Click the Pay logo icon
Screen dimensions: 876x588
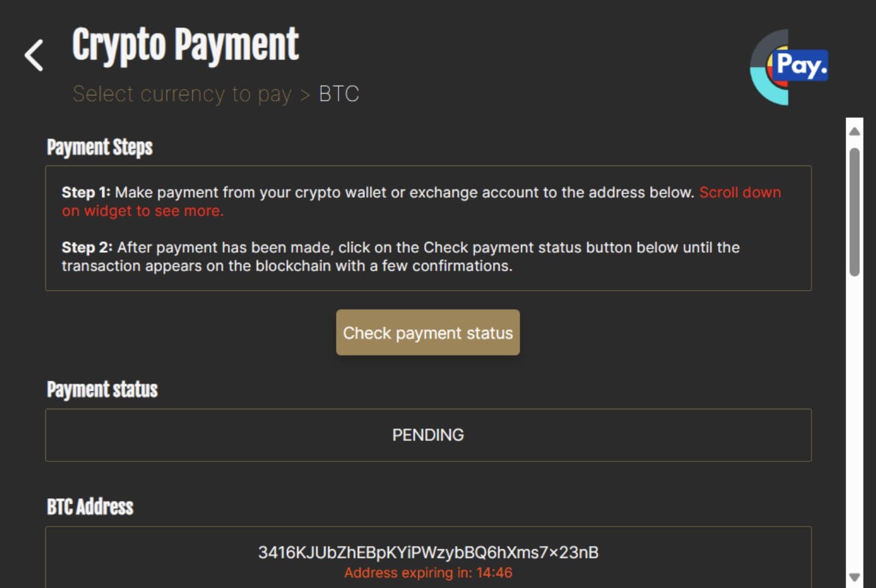(x=789, y=67)
